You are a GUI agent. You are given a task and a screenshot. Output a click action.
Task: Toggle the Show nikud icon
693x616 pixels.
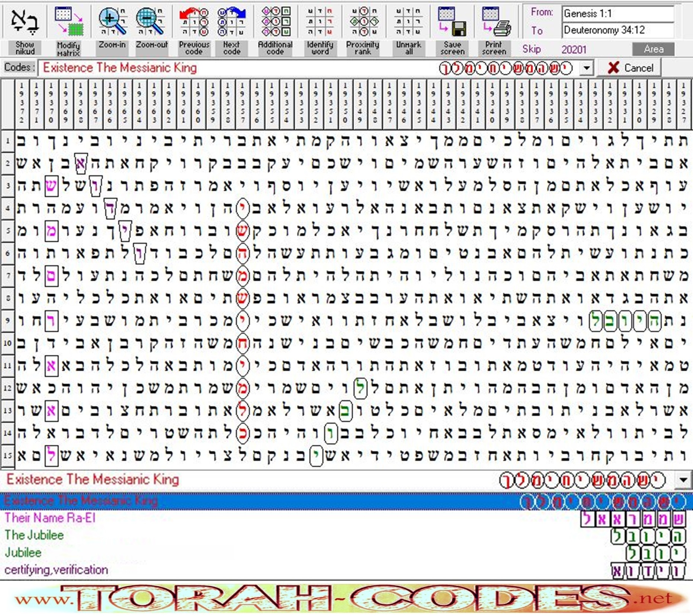point(25,21)
